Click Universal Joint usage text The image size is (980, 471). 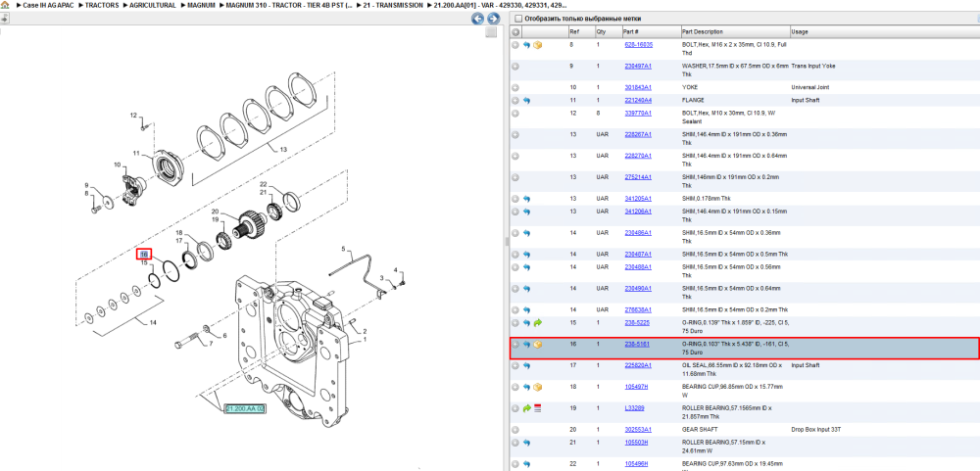[810, 87]
